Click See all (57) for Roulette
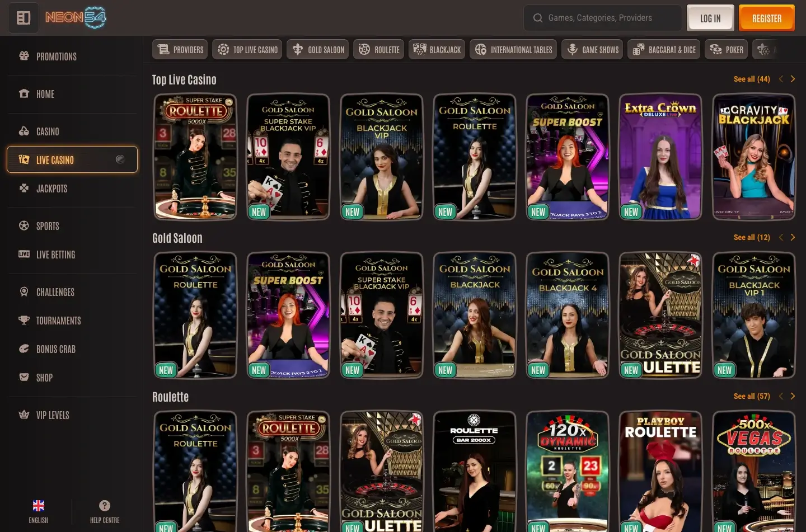806x532 pixels. point(751,396)
